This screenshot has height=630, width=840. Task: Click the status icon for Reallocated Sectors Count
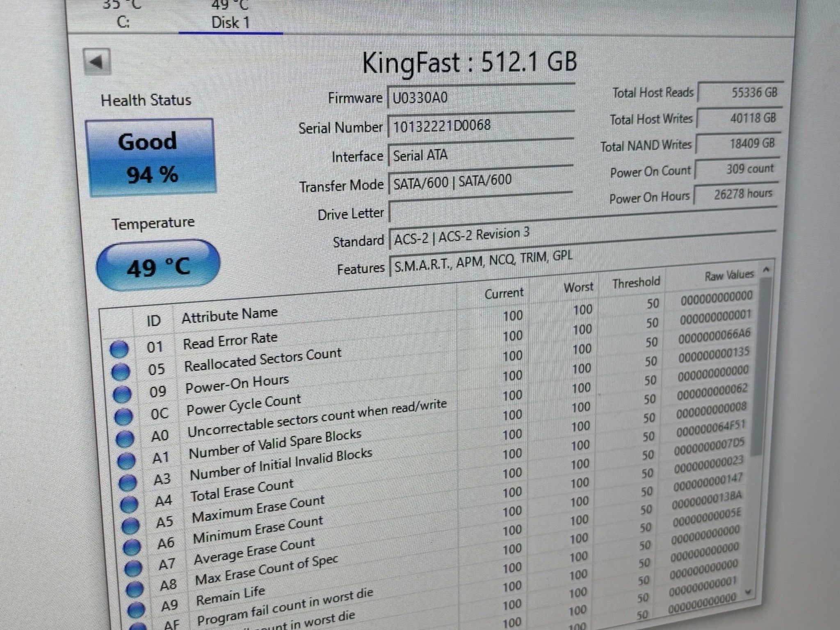pos(121,371)
